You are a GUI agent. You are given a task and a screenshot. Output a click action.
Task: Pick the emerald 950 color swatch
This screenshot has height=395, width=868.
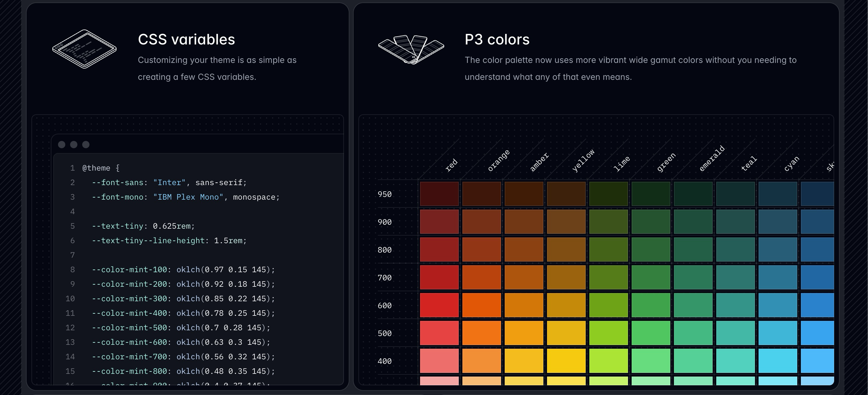click(x=693, y=194)
